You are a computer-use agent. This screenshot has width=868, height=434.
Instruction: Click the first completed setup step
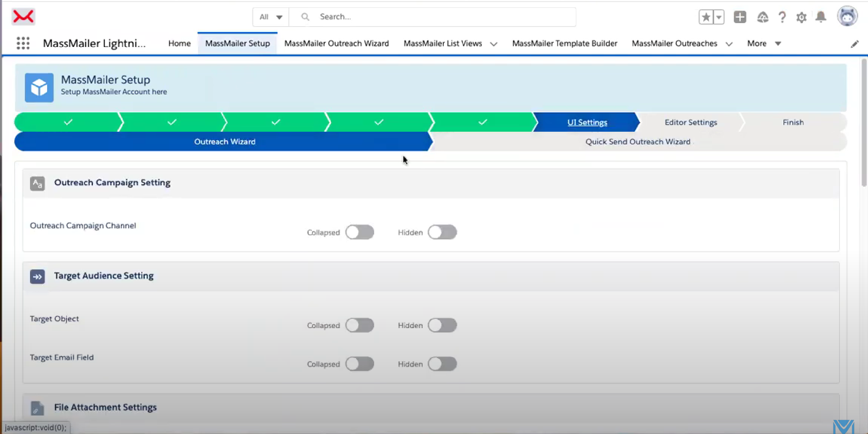68,122
